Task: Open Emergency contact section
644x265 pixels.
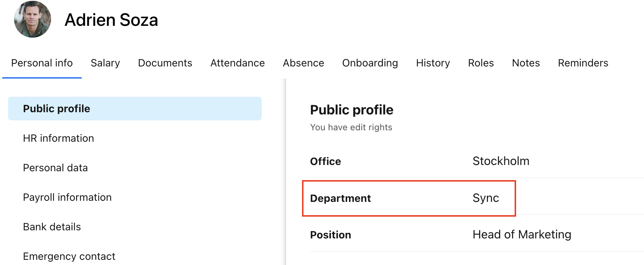Action: [69, 256]
